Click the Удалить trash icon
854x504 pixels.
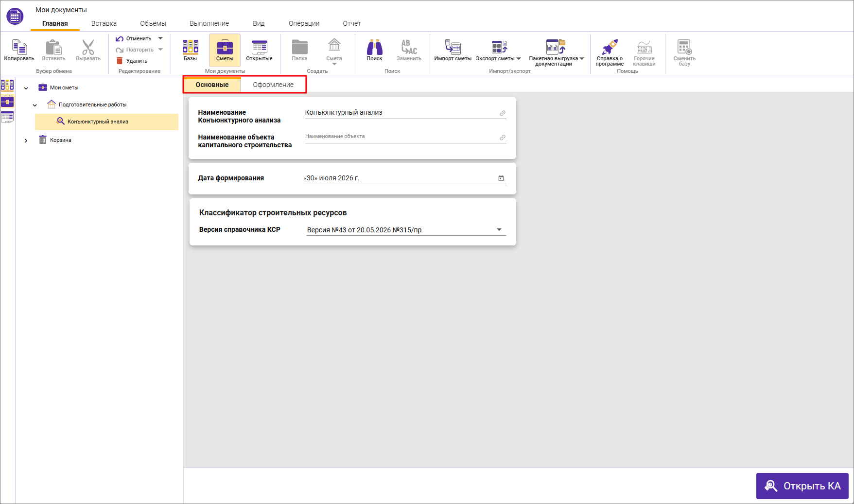coord(120,61)
